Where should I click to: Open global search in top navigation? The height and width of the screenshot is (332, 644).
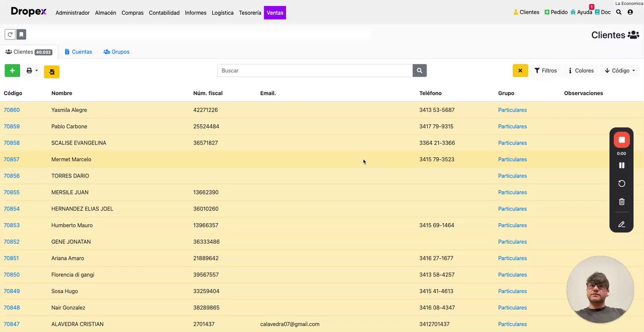coord(619,12)
